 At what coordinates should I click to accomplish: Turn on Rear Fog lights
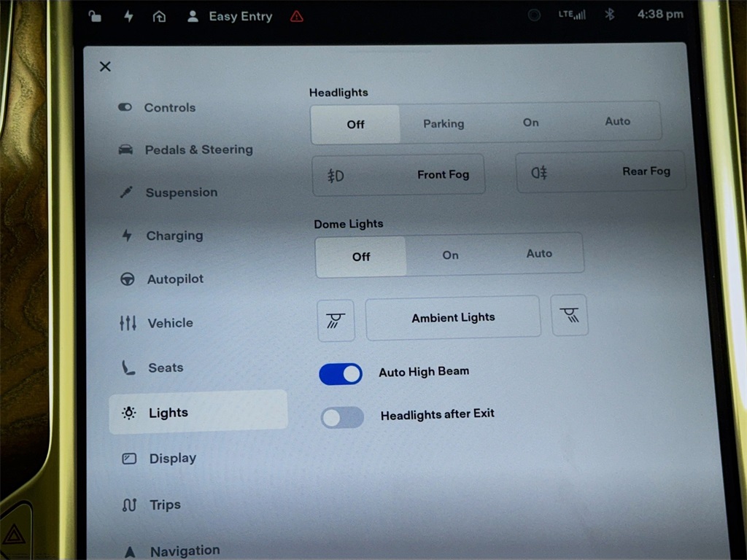(x=600, y=172)
